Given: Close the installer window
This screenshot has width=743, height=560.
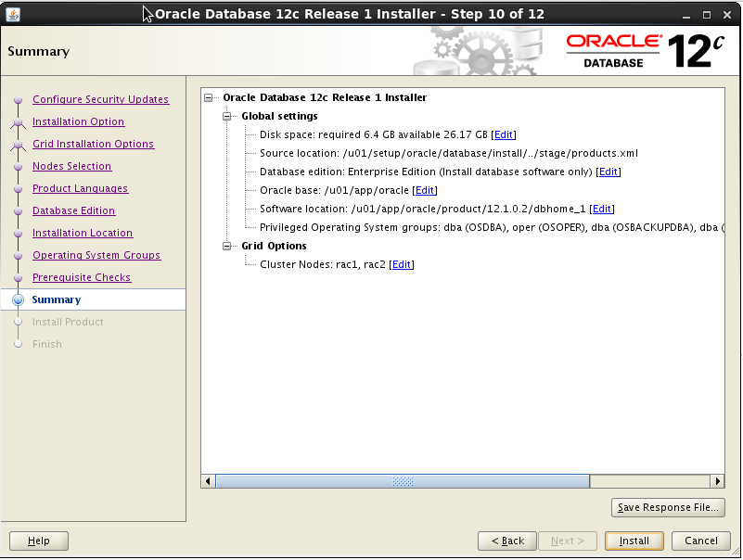Looking at the screenshot, I should pos(727,15).
